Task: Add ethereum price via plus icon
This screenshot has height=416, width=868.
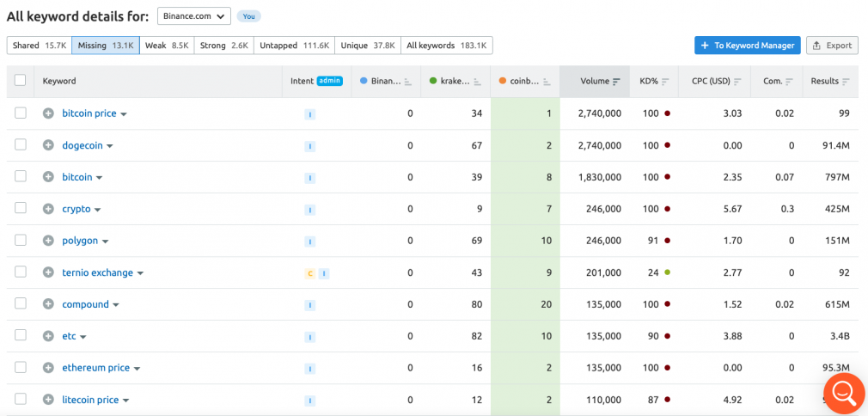Action: [x=49, y=368]
